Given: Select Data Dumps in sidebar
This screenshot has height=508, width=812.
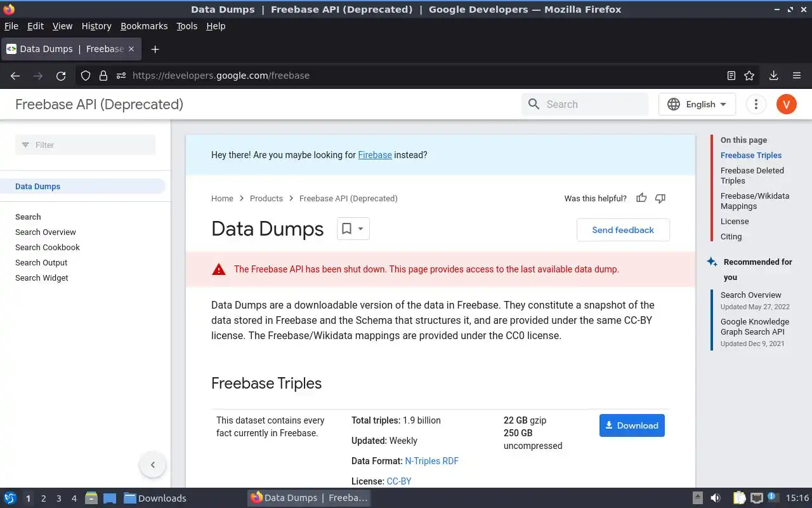Looking at the screenshot, I should pyautogui.click(x=82, y=186).
